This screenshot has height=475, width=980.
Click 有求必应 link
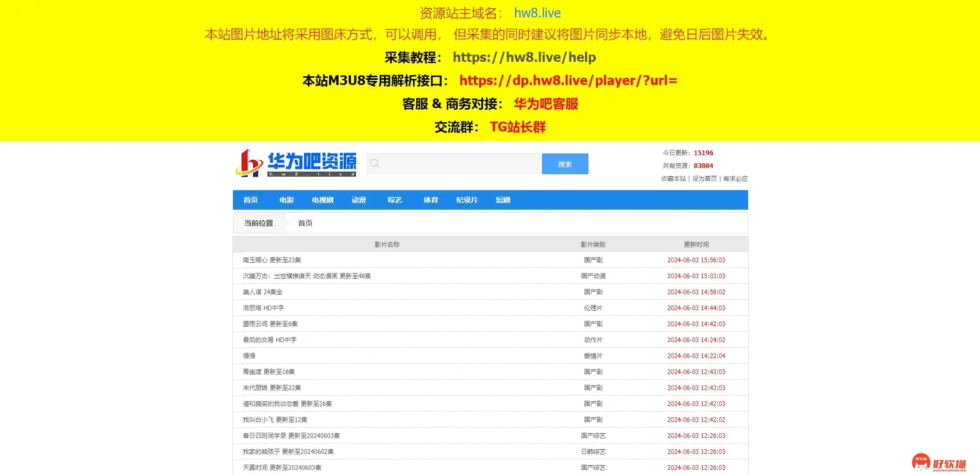coord(735,179)
